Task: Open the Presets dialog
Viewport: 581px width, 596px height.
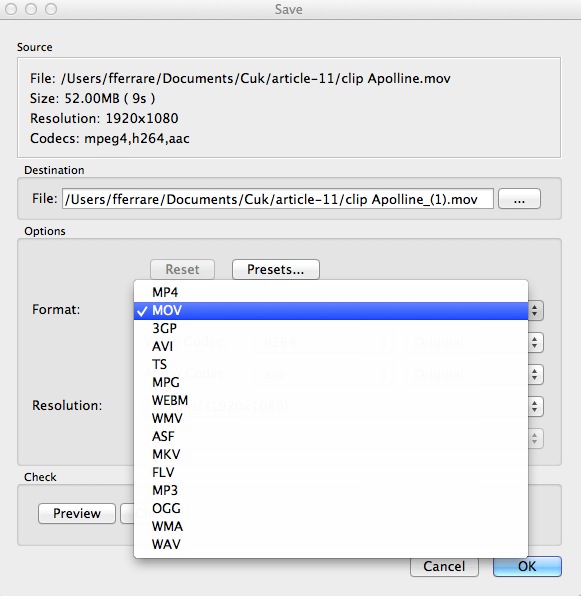Action: click(x=275, y=269)
